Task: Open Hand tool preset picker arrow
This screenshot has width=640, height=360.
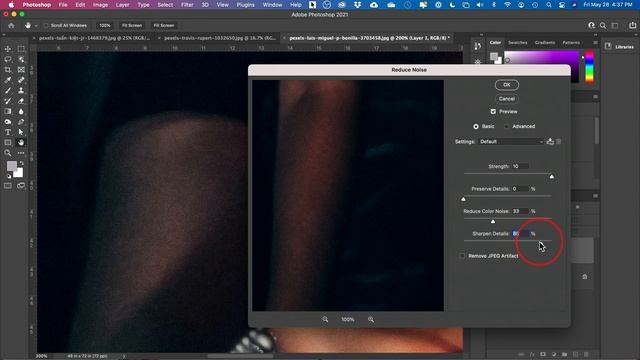Action: click(x=36, y=26)
